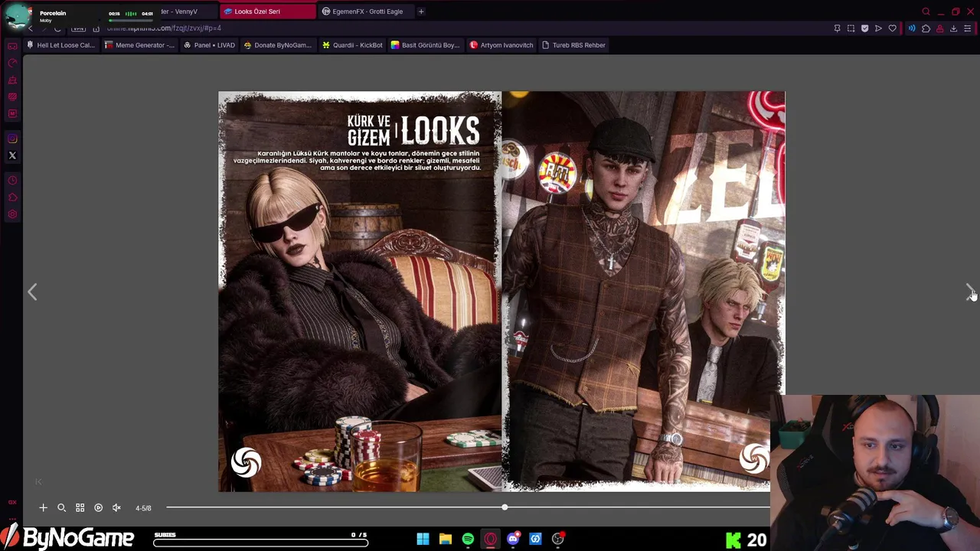Open the browser profile account icon
The height and width of the screenshot is (551, 980).
(x=939, y=28)
